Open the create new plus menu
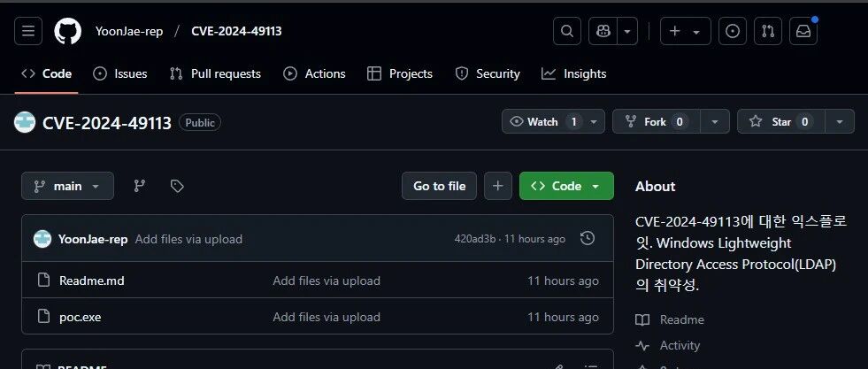Image resolution: width=868 pixels, height=369 pixels. [685, 31]
